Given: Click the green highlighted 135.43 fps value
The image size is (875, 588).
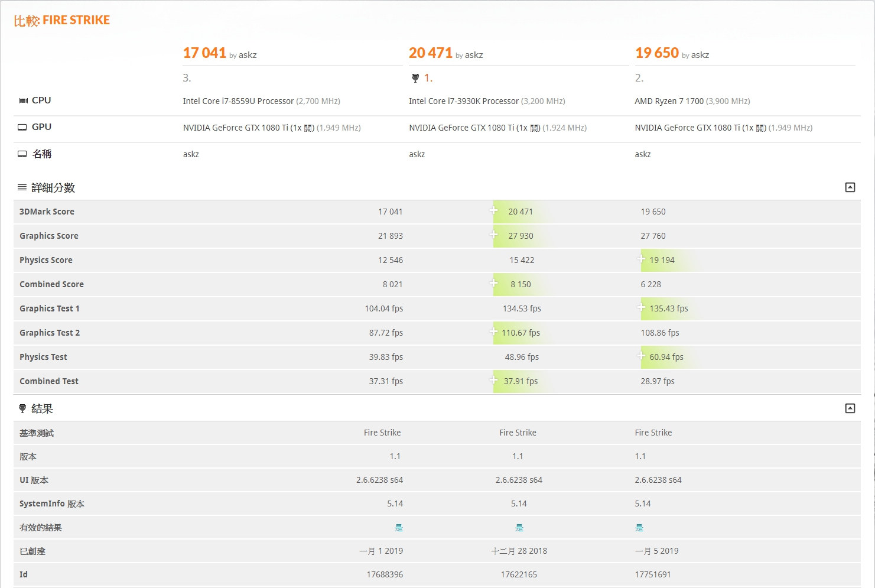Looking at the screenshot, I should click(x=668, y=308).
